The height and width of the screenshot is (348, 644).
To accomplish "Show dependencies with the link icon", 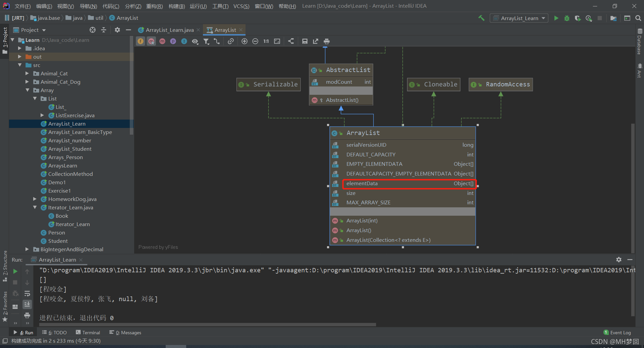I will point(231,41).
